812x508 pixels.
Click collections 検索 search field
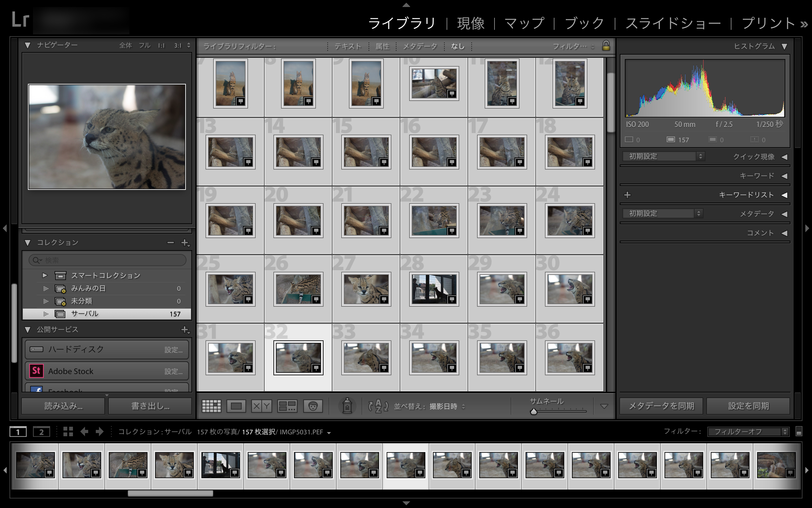[x=108, y=260]
